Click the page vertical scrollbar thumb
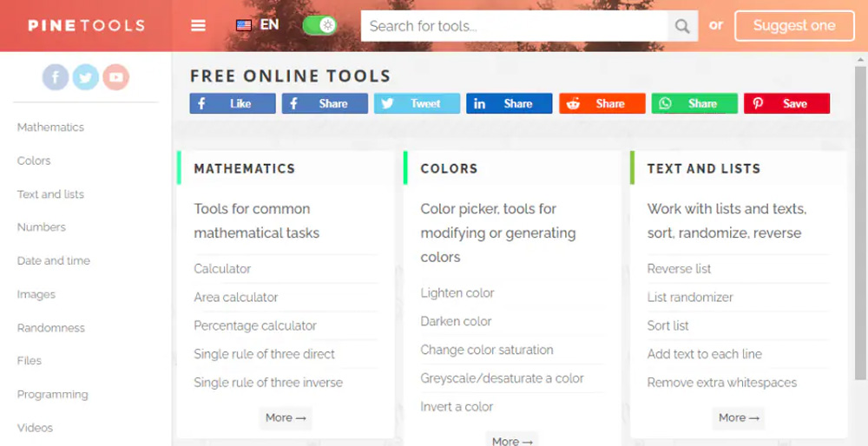This screenshot has height=446, width=868. coord(859,223)
